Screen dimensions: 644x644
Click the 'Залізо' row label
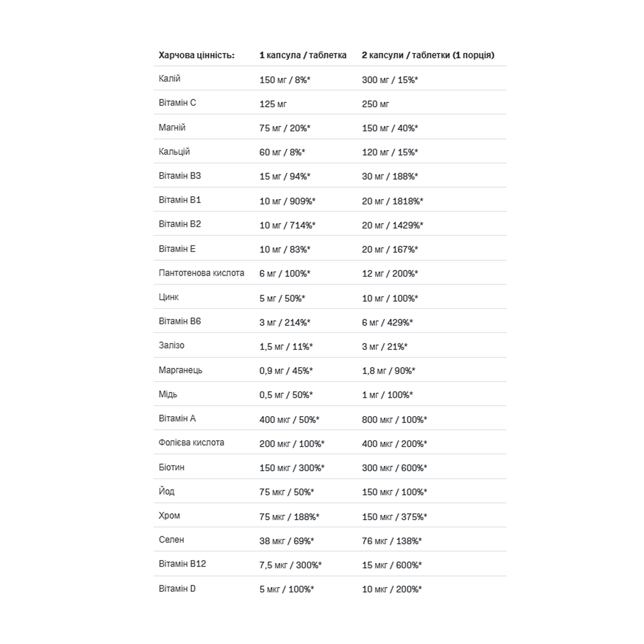point(171,345)
